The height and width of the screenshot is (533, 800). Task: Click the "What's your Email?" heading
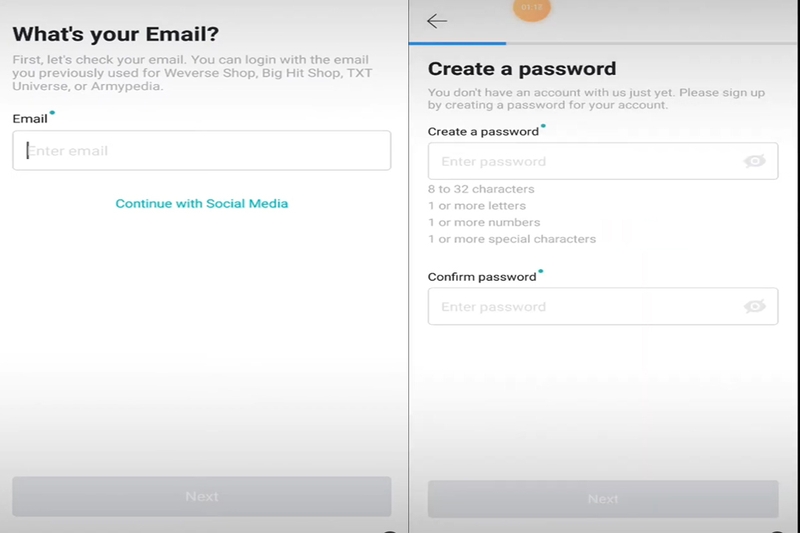(116, 32)
